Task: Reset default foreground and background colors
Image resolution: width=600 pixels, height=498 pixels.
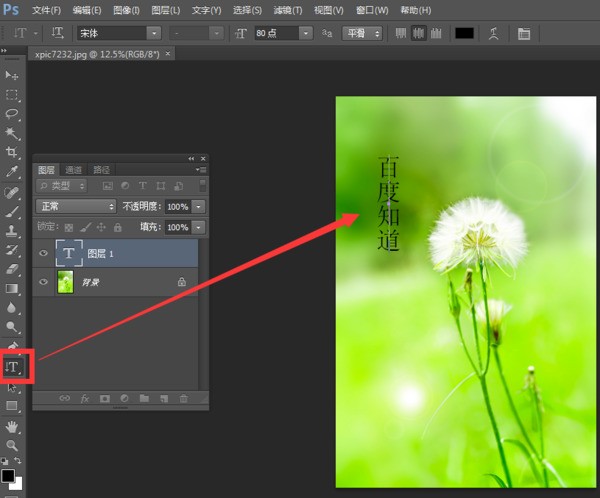Action: point(4,461)
